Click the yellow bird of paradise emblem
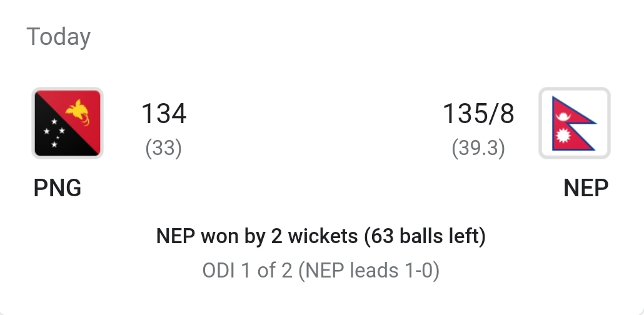The image size is (644, 315). pyautogui.click(x=78, y=112)
